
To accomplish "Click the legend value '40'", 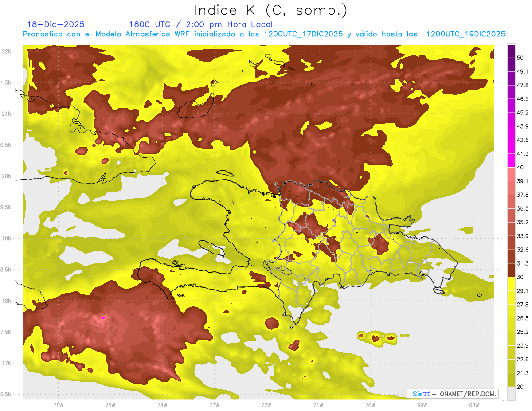I will pos(520,167).
